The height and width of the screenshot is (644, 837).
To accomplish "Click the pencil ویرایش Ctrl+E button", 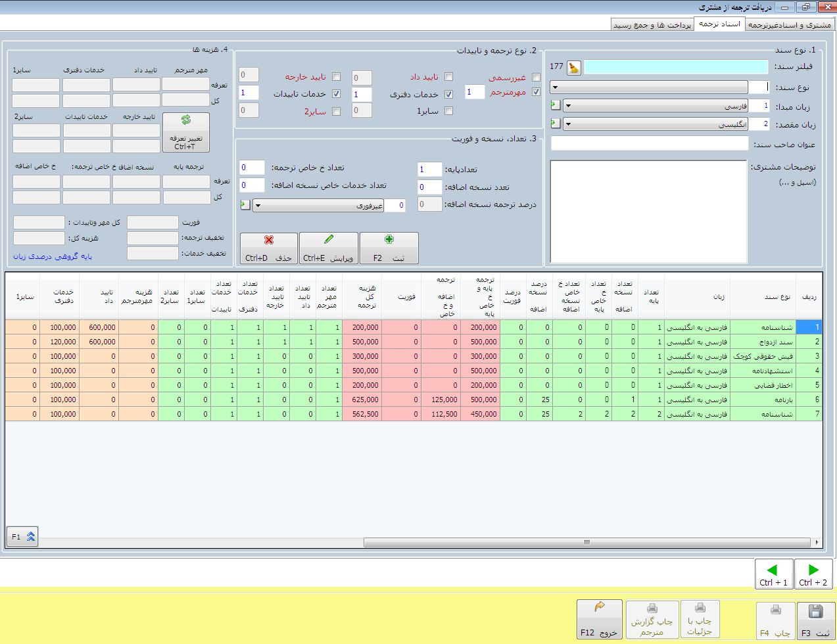I will point(329,248).
